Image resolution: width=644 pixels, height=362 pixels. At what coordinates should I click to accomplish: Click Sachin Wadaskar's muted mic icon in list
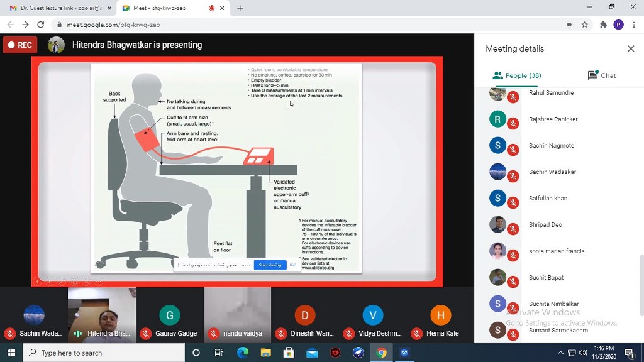click(x=513, y=177)
